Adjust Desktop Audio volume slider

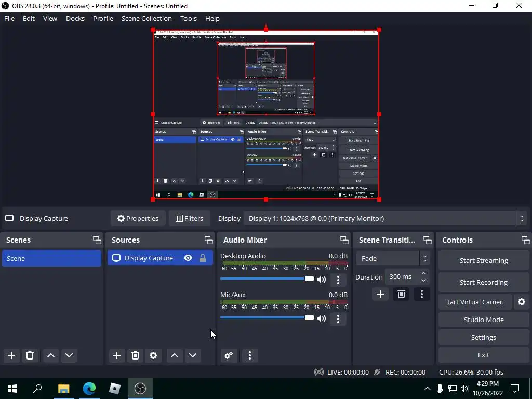coord(268,278)
